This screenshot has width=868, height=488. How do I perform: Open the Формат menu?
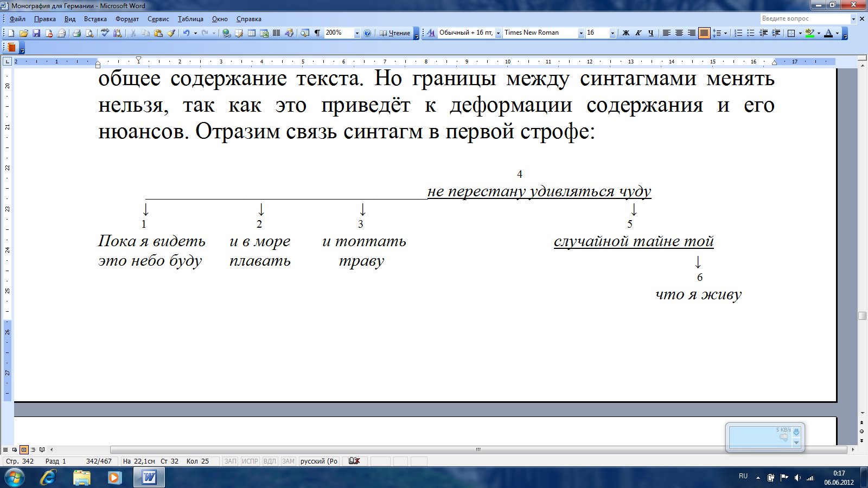pos(127,19)
